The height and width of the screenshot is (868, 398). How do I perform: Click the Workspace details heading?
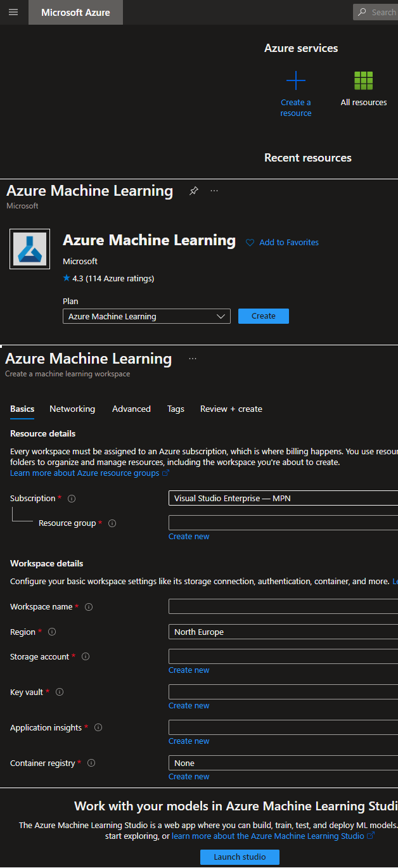[47, 564]
